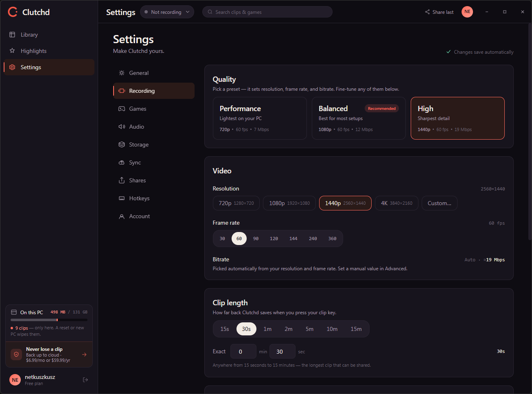Click the On this PC storage bar
The height and width of the screenshot is (394, 532).
[x=49, y=320]
